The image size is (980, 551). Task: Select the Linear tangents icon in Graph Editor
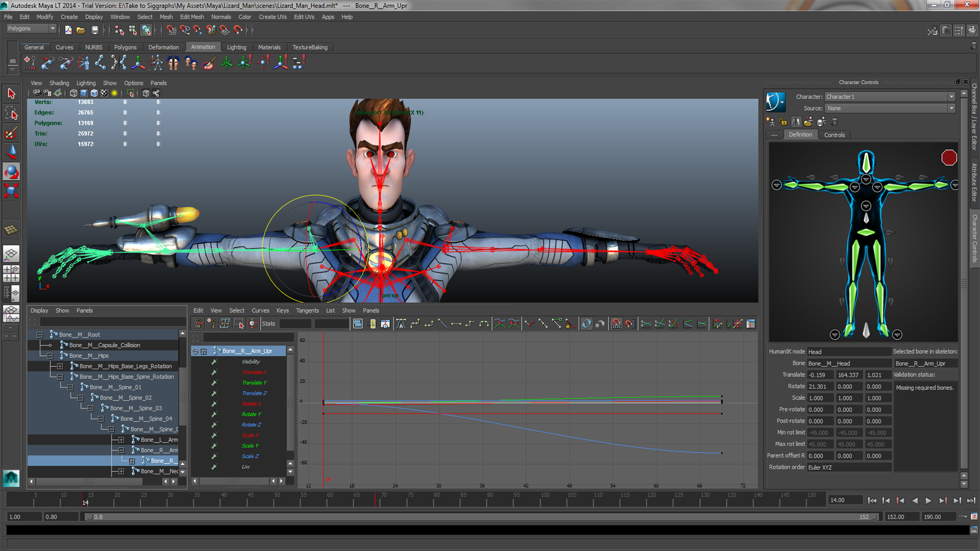pyautogui.click(x=443, y=323)
